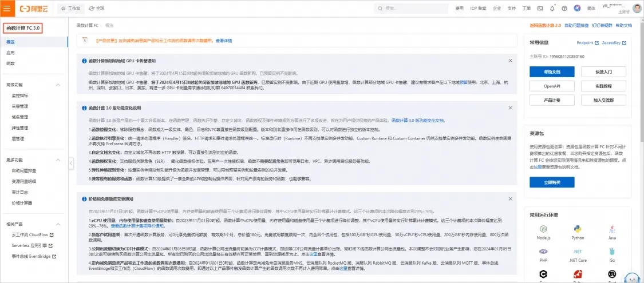Click the 快速入门 button
The image size is (644, 283).
click(x=603, y=72)
